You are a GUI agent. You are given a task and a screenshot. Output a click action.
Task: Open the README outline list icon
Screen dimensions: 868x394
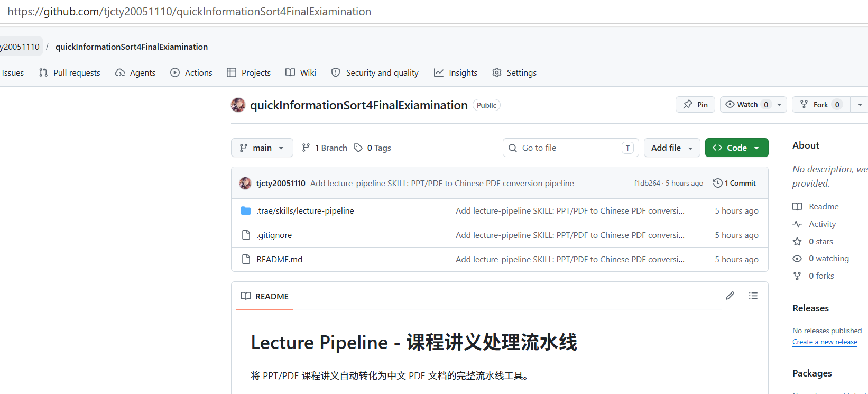click(x=753, y=296)
